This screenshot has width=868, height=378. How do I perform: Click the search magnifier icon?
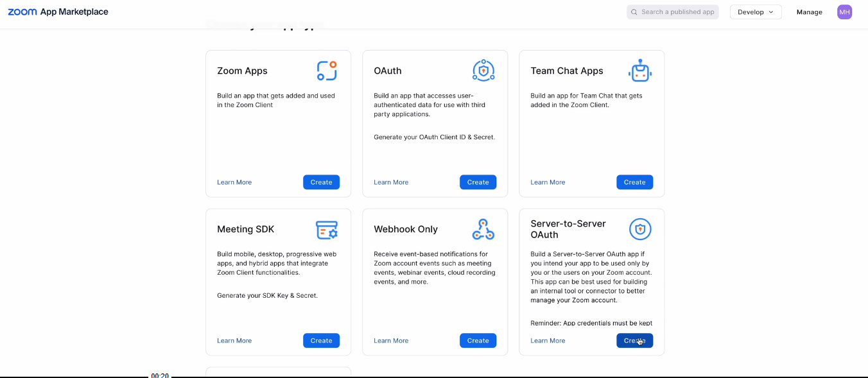coord(634,12)
